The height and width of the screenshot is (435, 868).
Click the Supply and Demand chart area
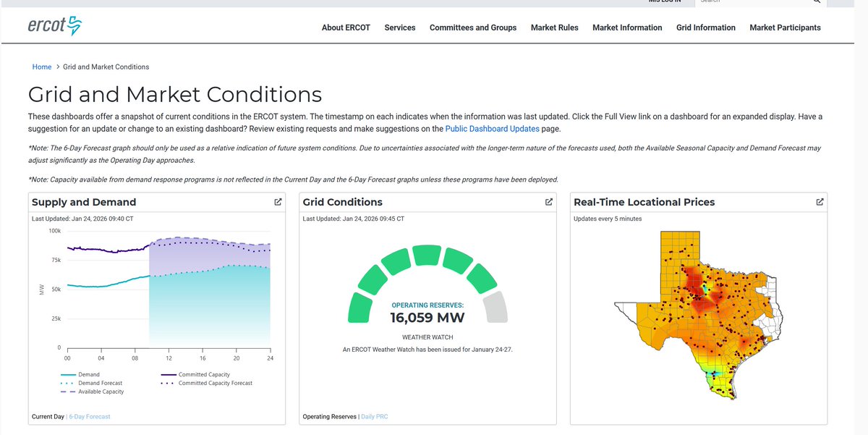(x=169, y=289)
